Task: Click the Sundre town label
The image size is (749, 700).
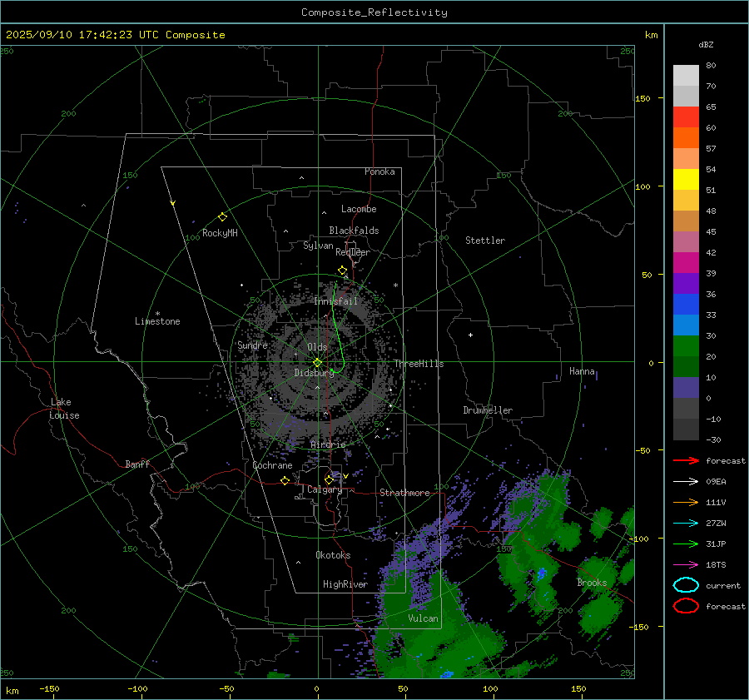Action: click(252, 345)
